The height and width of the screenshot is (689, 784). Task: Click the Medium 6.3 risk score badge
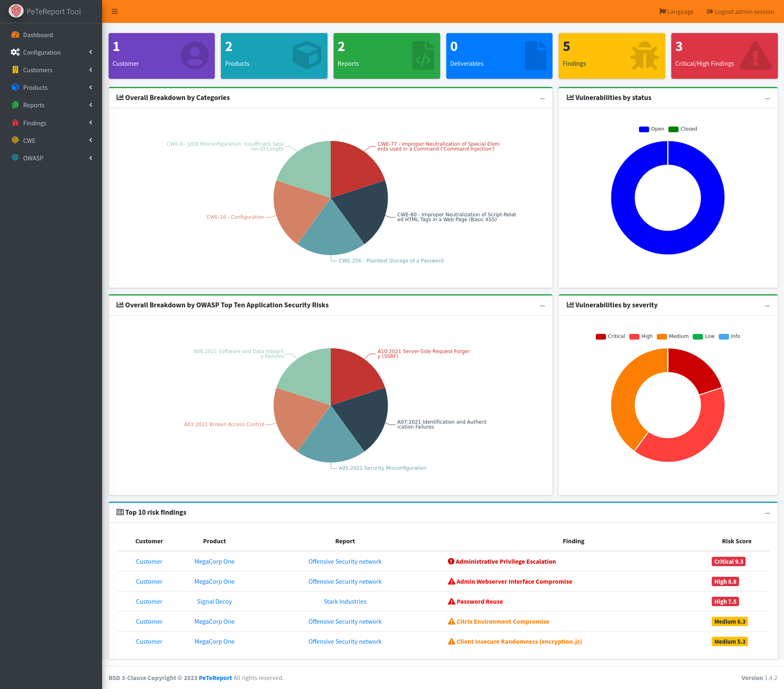tap(730, 621)
